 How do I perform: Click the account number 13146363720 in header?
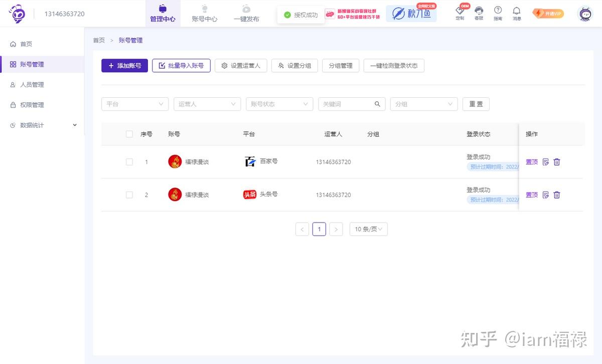(x=65, y=14)
